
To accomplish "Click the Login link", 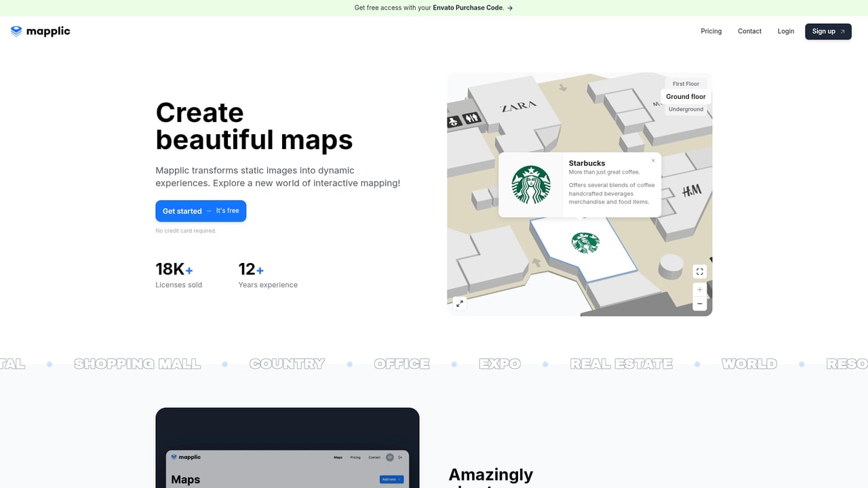I will point(785,30).
